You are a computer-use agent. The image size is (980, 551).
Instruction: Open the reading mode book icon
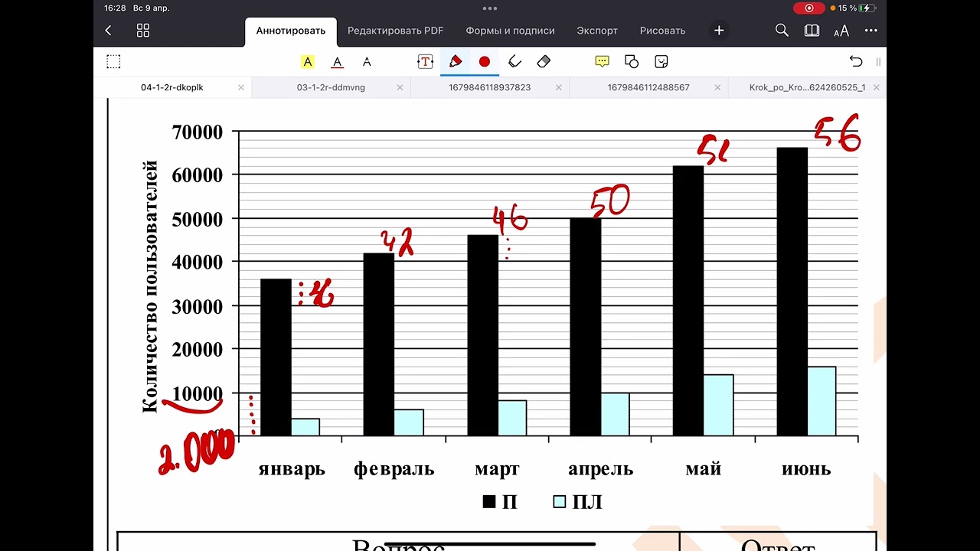click(x=812, y=31)
